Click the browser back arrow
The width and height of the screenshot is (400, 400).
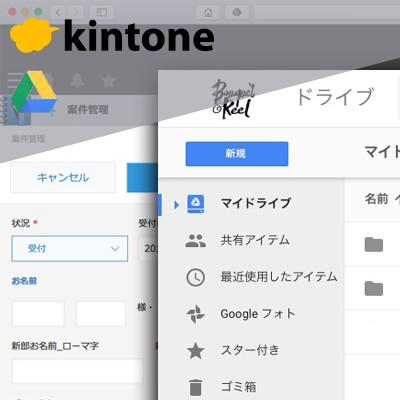coord(58,12)
